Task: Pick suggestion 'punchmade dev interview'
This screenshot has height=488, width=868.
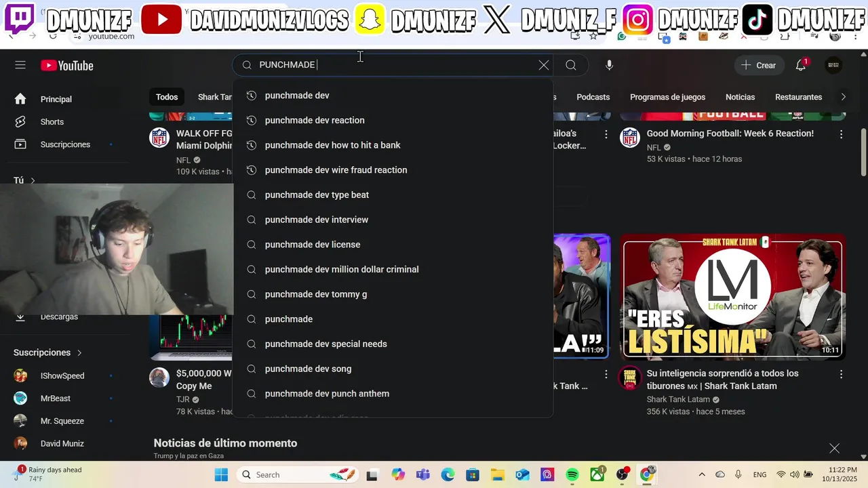Action: (393, 220)
